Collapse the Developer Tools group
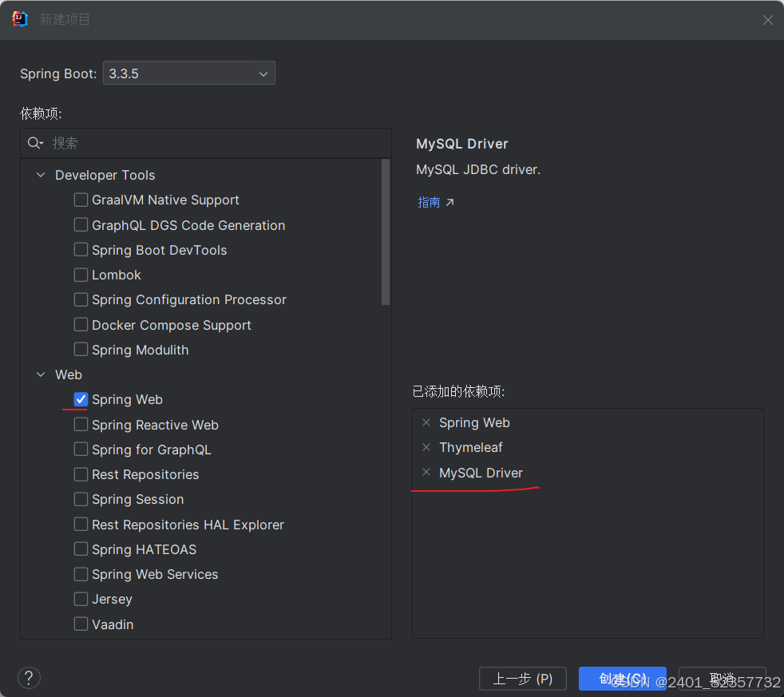Viewport: 784px width, 697px height. (41, 175)
